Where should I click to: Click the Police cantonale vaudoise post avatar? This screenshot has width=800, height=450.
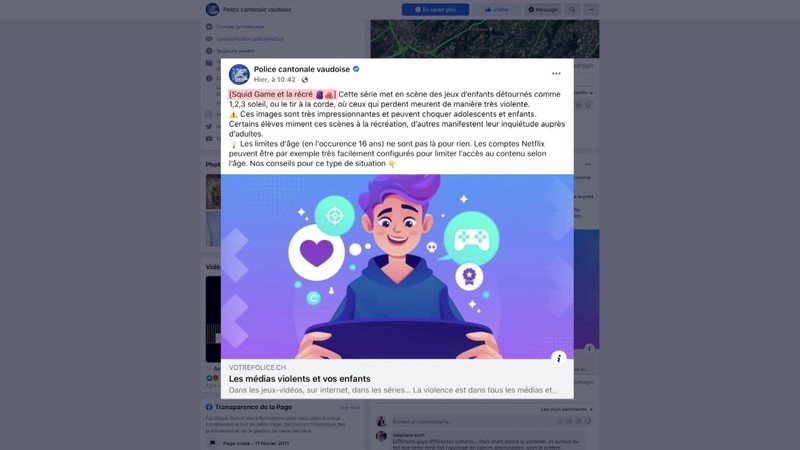point(239,74)
